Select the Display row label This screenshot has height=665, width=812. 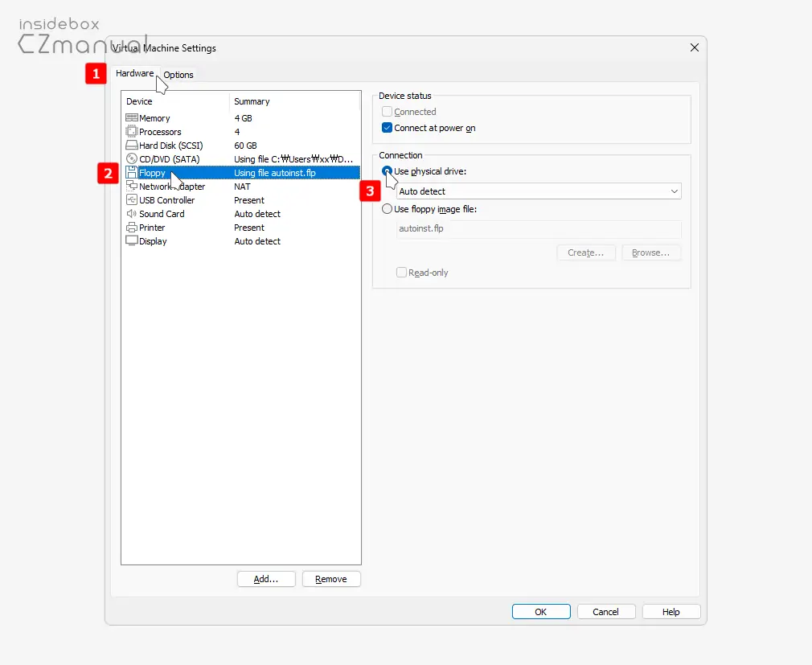coord(153,241)
